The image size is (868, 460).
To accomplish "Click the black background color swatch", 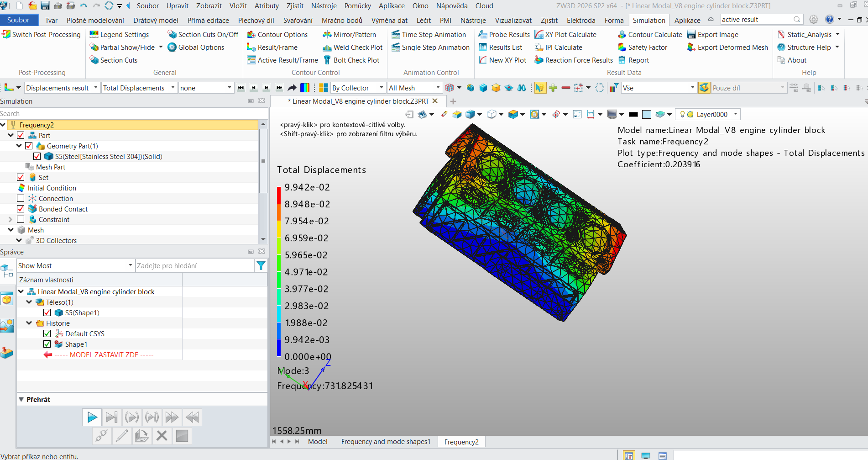I will pos(633,114).
